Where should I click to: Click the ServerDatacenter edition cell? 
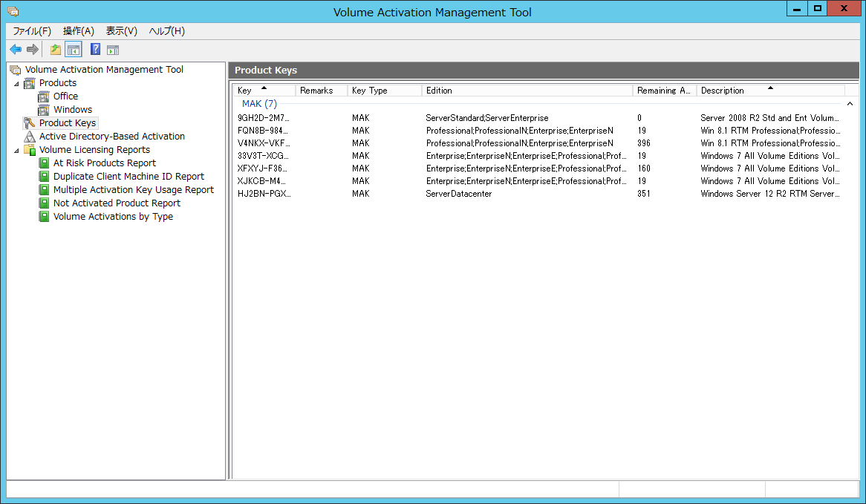point(459,194)
